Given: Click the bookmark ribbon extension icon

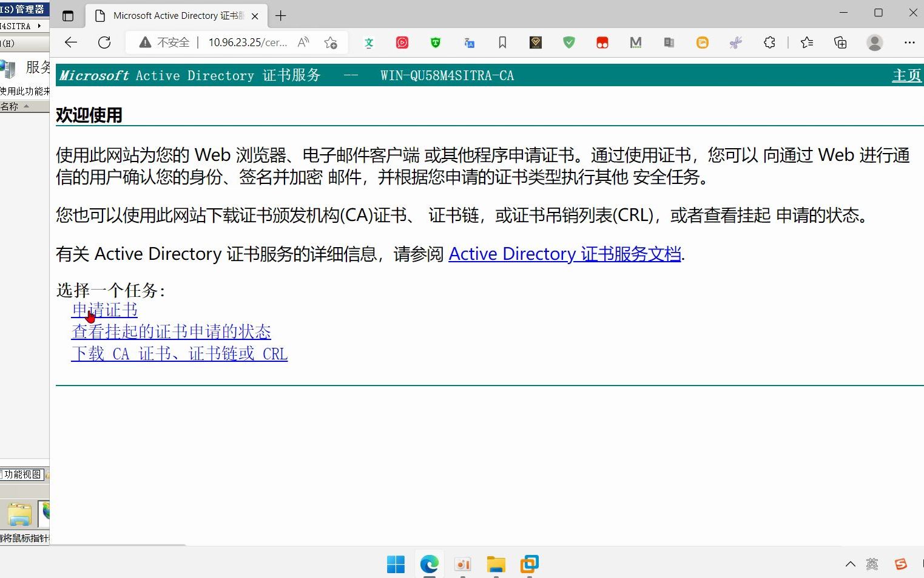Looking at the screenshot, I should pyautogui.click(x=502, y=42).
